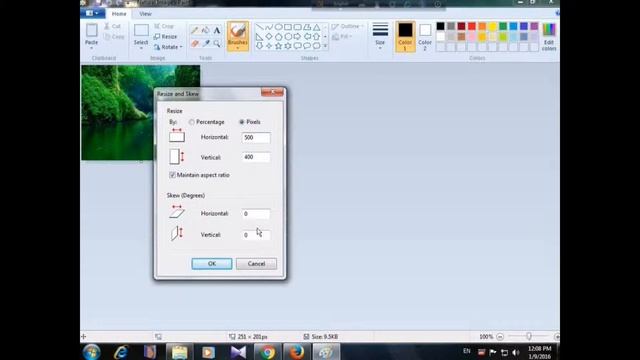This screenshot has height=360, width=640.
Task: Pick the Right arrow shape
Action: click(x=297, y=36)
